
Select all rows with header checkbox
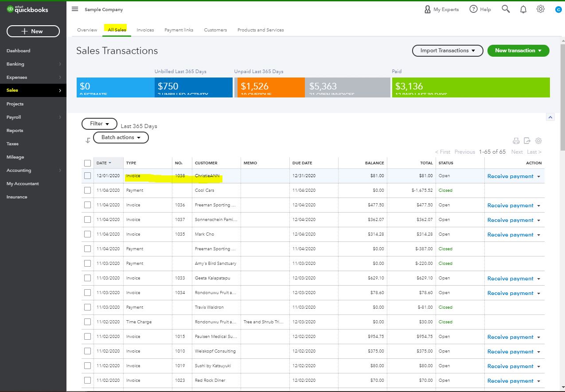pos(87,163)
